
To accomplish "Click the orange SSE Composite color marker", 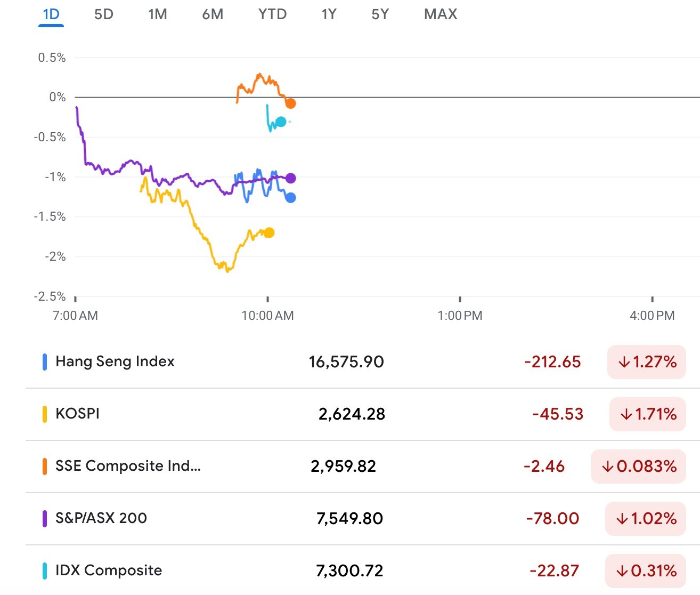I will (45, 467).
